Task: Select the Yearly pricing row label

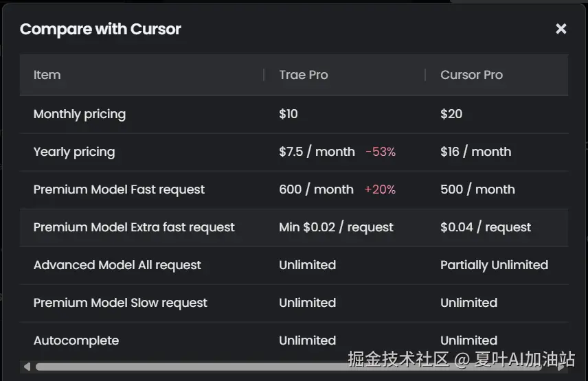Action: click(73, 152)
